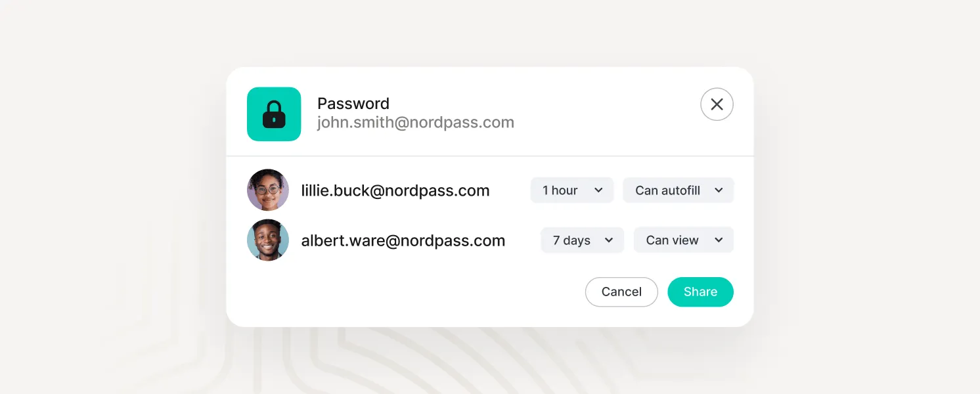Screen dimensions: 980x394
Task: Click albert.ware's profile avatar
Action: [268, 240]
